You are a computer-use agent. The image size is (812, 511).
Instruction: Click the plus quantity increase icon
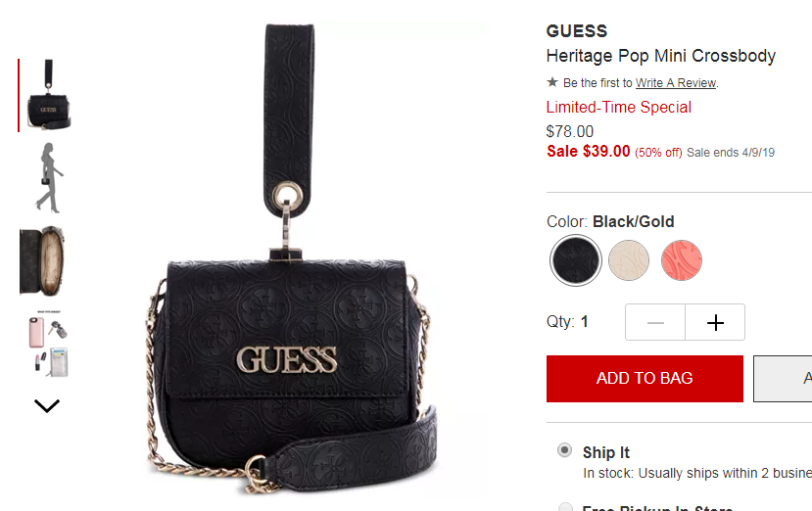pyautogui.click(x=715, y=322)
